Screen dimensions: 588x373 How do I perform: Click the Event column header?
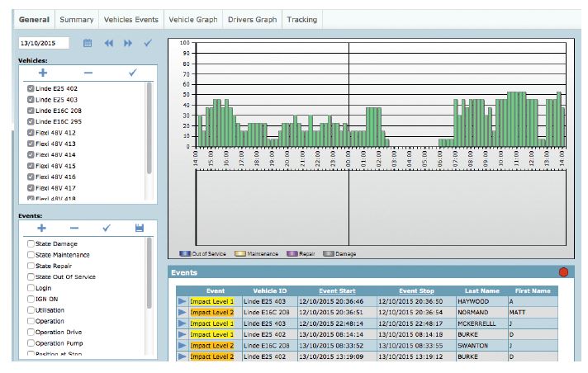tap(216, 291)
